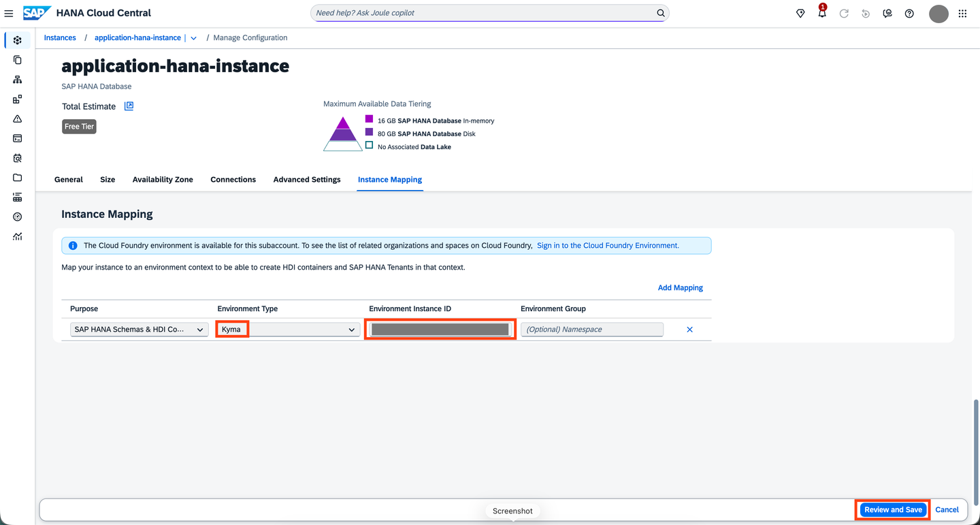Open the calendar search sidebar icon

[x=18, y=158]
